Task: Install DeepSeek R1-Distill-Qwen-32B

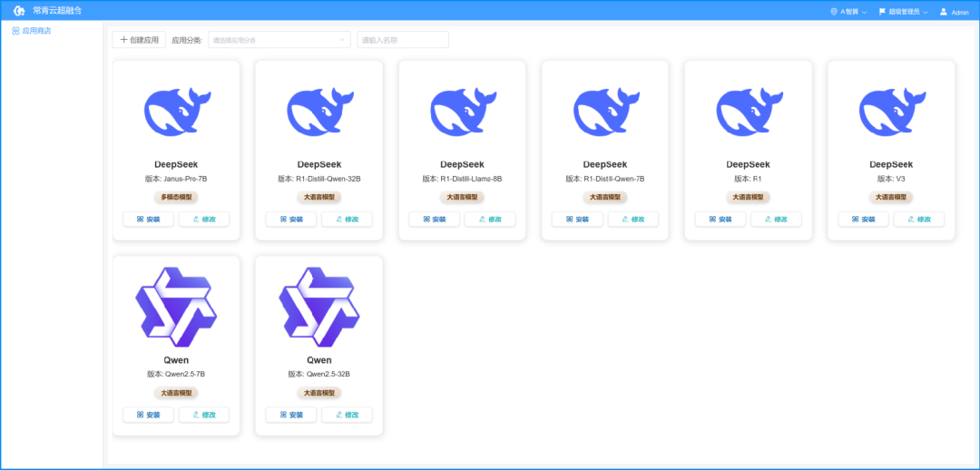Action: point(291,220)
